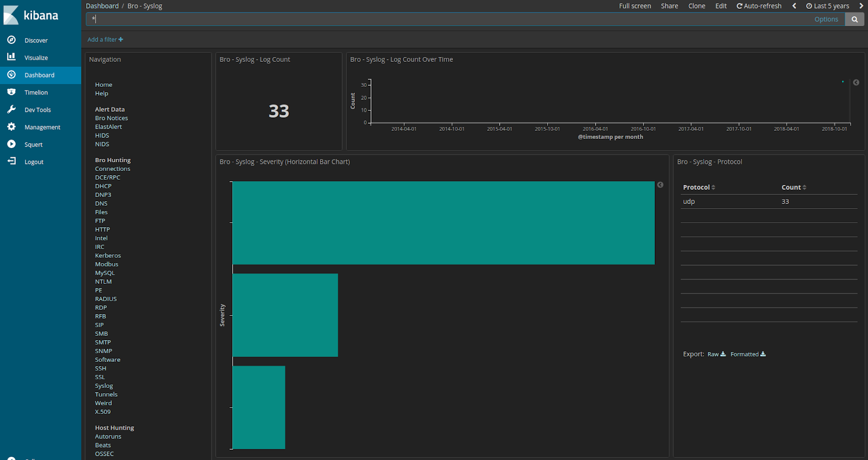868x460 pixels.
Task: Open Syslog dashboard link
Action: pyautogui.click(x=104, y=386)
